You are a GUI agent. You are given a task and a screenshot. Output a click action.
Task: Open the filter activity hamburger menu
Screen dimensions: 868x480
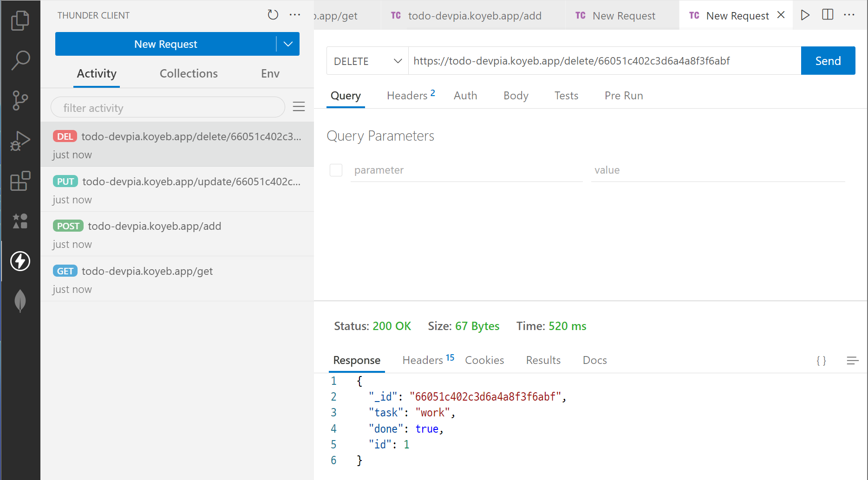299,107
